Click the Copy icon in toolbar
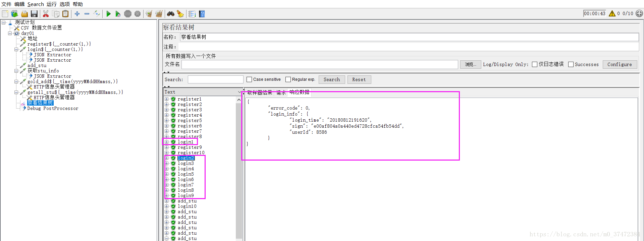Screen dimensions: 644x241 (x=56, y=14)
